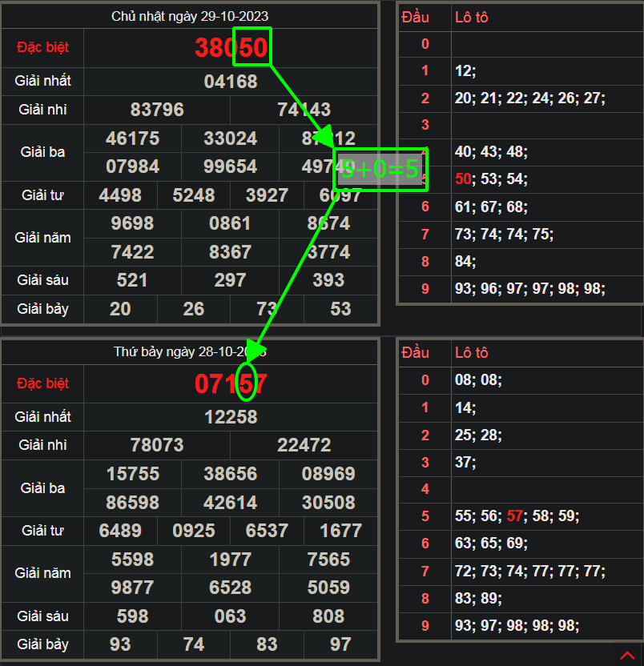Image resolution: width=644 pixels, height=666 pixels.
Task: Click the green "5+0=5" annotation box
Action: (x=380, y=169)
